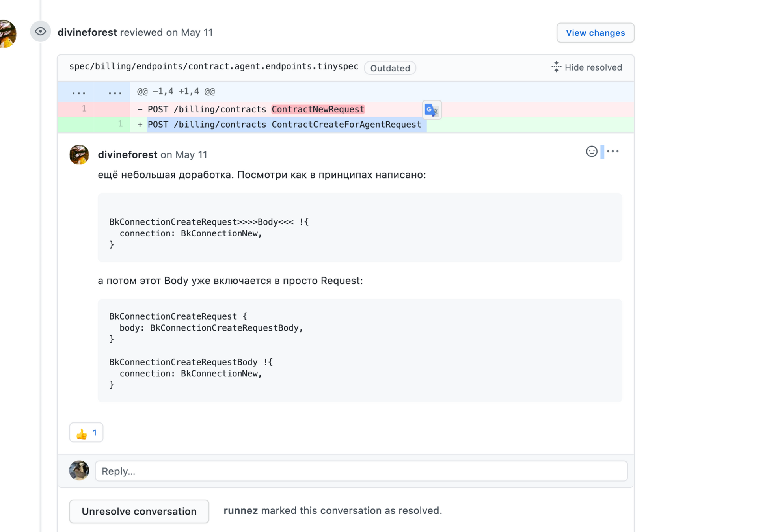Click the divineforest comment avatar
The height and width of the screenshot is (532, 780).
(79, 154)
